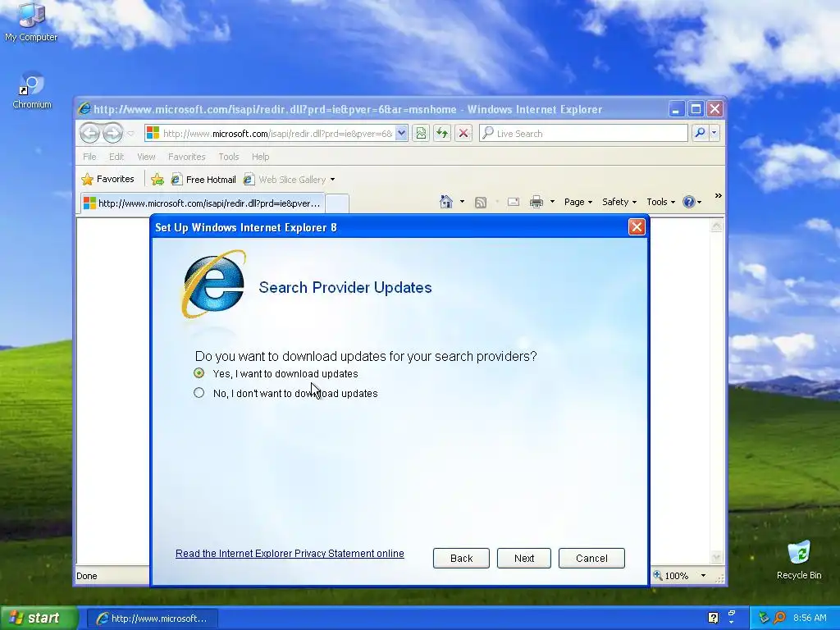
Task: Click the Refresh page icon
Action: coord(442,134)
